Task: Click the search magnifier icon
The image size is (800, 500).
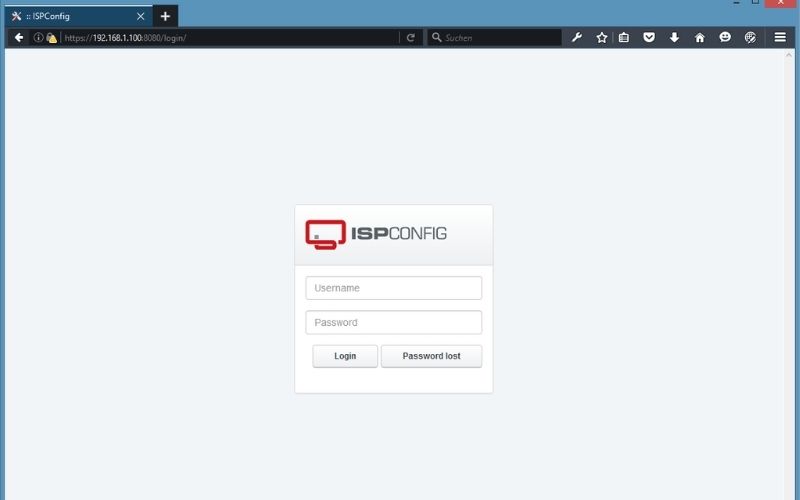Action: (437, 37)
